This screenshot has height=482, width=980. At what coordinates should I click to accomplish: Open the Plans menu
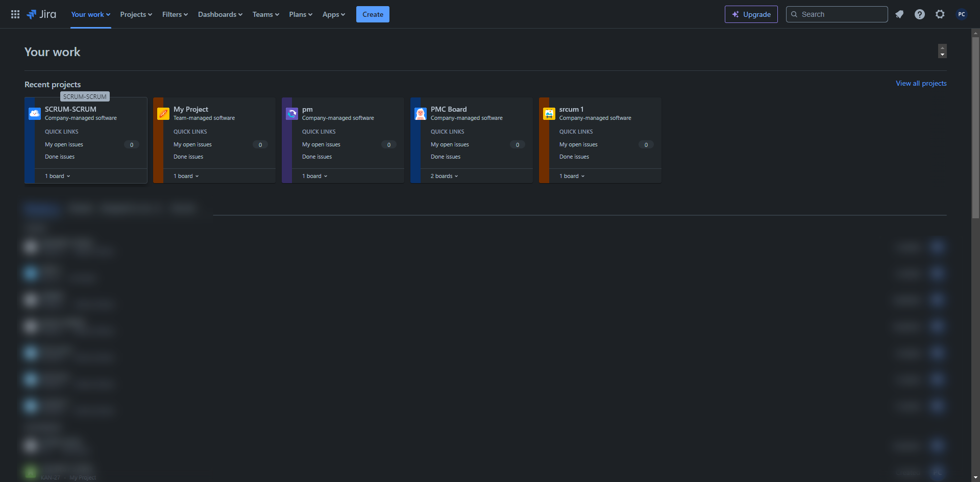[301, 14]
